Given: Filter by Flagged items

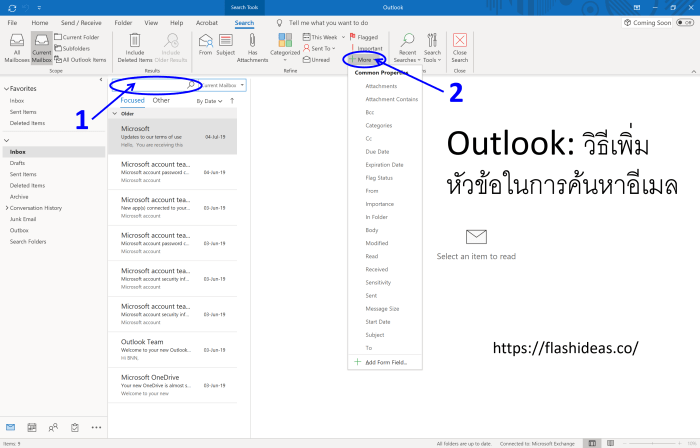Looking at the screenshot, I should (364, 37).
